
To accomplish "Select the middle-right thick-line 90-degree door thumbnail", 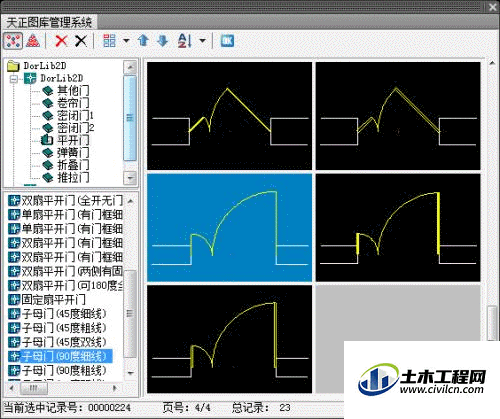I will click(398, 228).
